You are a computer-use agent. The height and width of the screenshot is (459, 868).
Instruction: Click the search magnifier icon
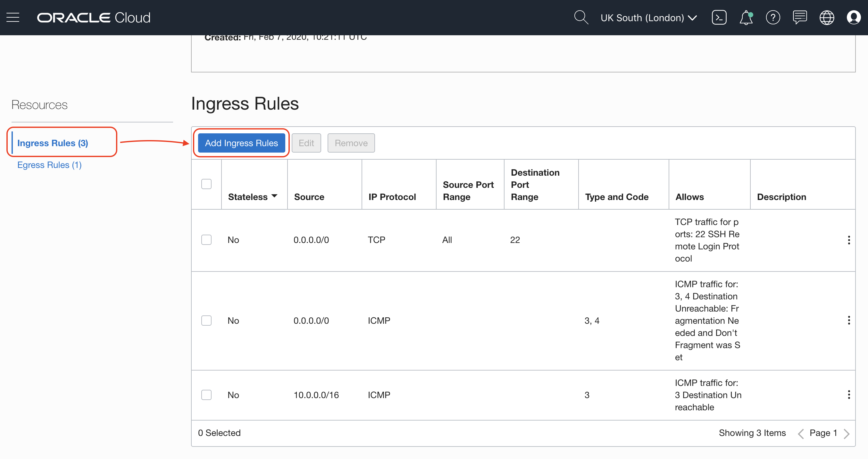[580, 18]
